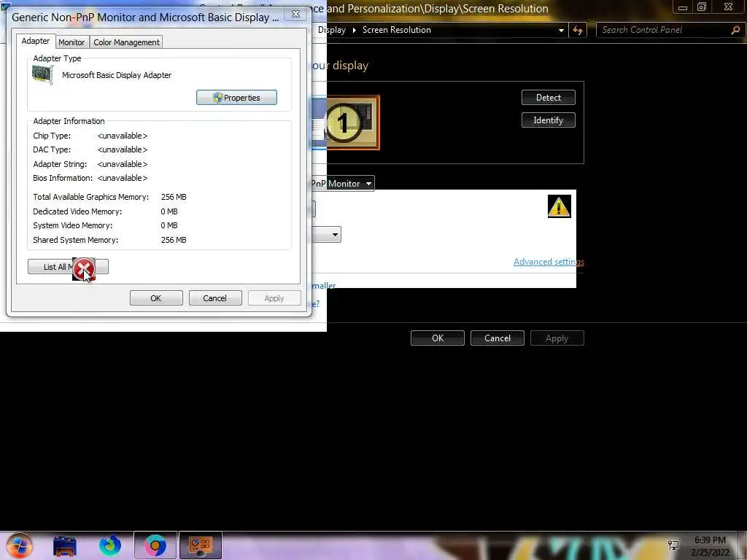
Task: Click the Screen Resolution breadcrumb
Action: pos(396,30)
